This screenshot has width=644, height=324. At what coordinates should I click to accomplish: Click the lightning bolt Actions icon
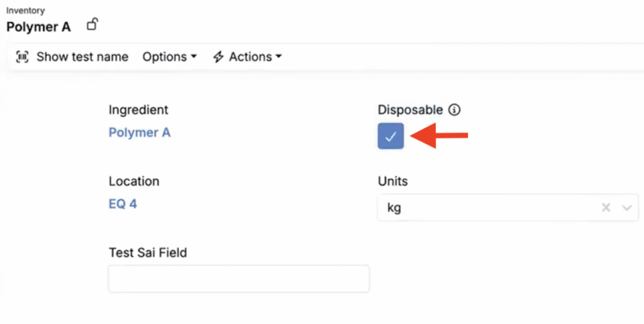coord(218,57)
